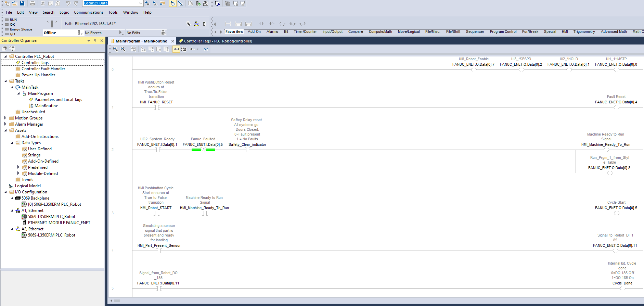Open the Communications menu
The width and height of the screenshot is (644, 306).
(89, 12)
